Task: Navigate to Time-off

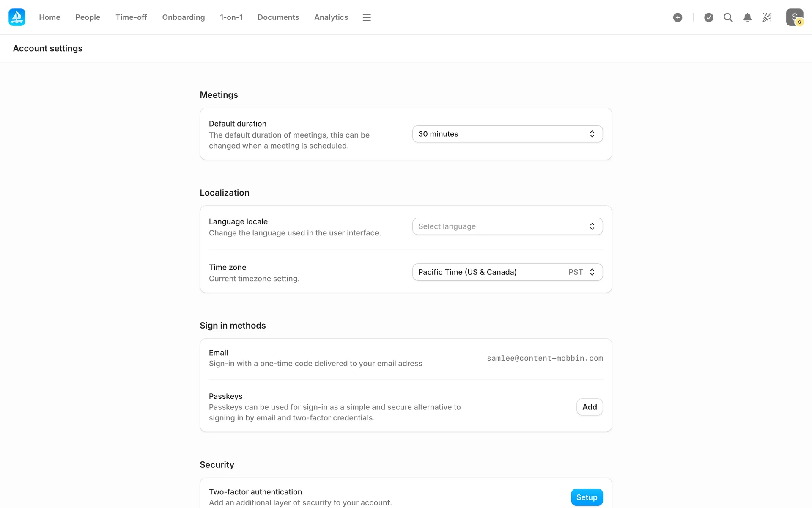Action: 131,17
